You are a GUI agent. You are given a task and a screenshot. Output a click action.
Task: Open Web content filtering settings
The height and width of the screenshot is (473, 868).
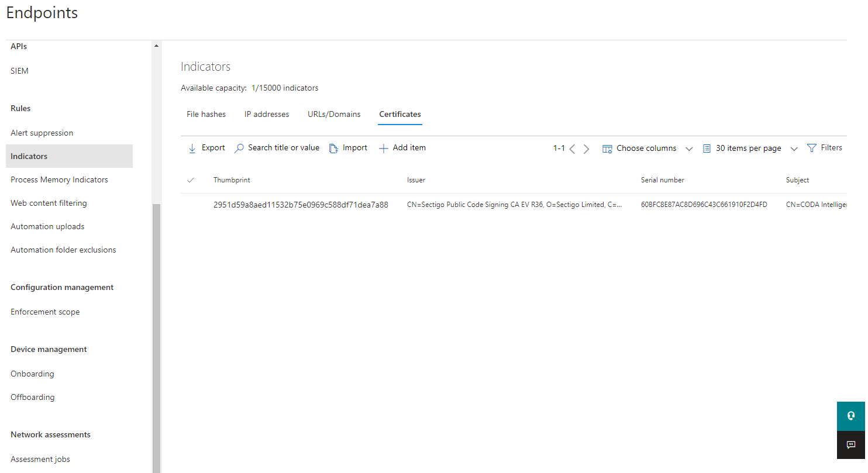pyautogui.click(x=49, y=203)
